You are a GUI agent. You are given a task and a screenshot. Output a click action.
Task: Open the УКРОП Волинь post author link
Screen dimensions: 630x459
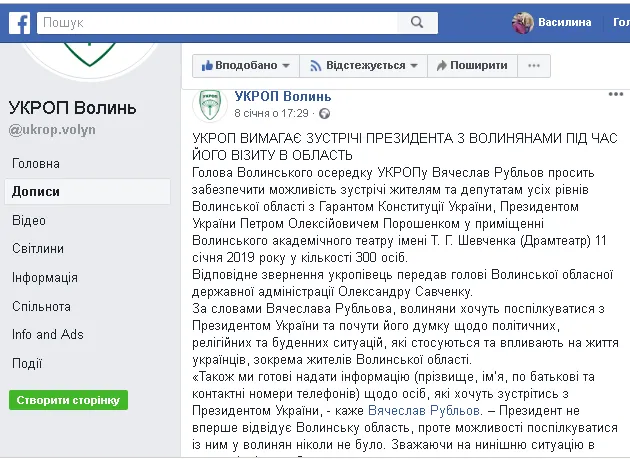[283, 96]
